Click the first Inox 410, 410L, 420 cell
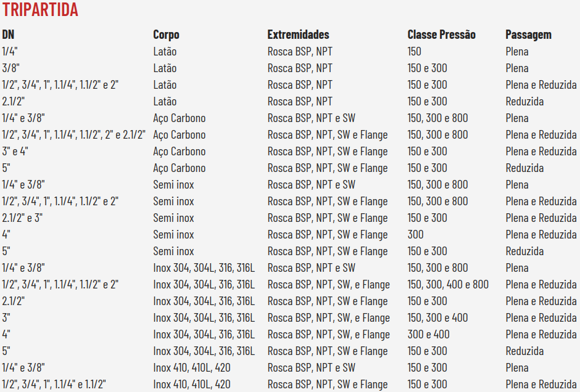The image size is (580, 392). click(192, 367)
